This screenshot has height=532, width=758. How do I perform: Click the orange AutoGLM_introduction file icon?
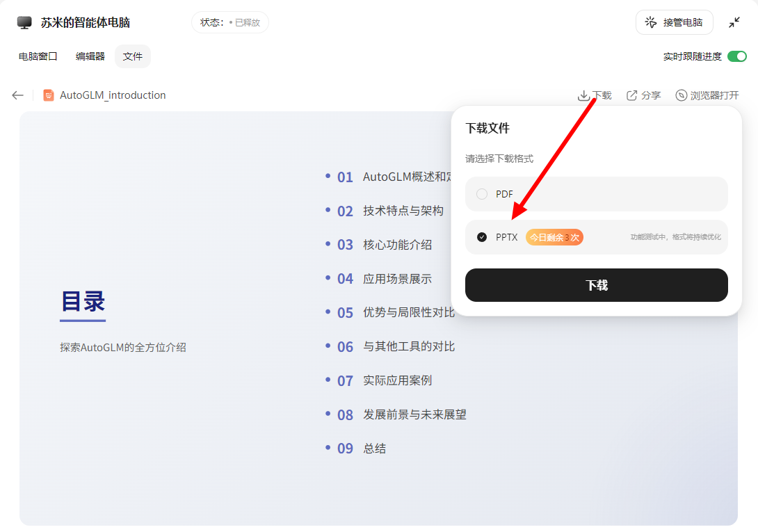(x=49, y=95)
